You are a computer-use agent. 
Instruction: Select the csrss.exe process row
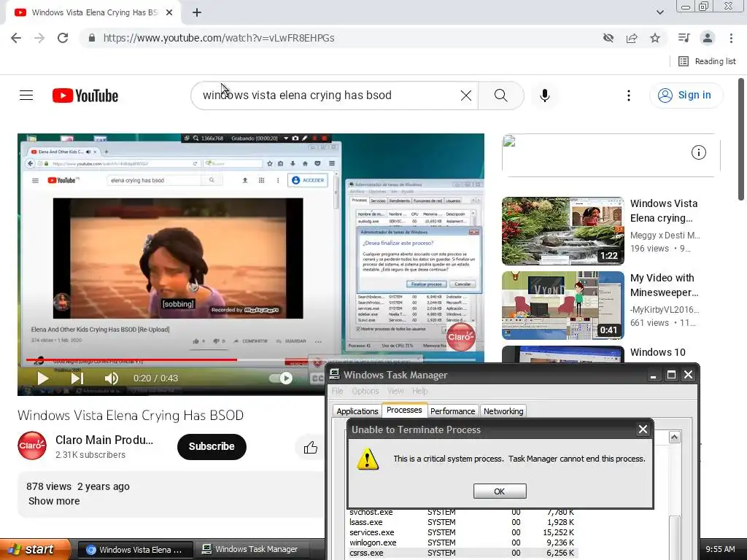[462, 553]
